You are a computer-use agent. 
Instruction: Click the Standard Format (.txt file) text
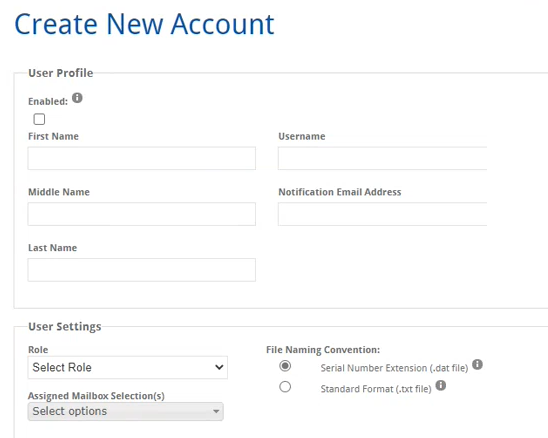point(376,389)
